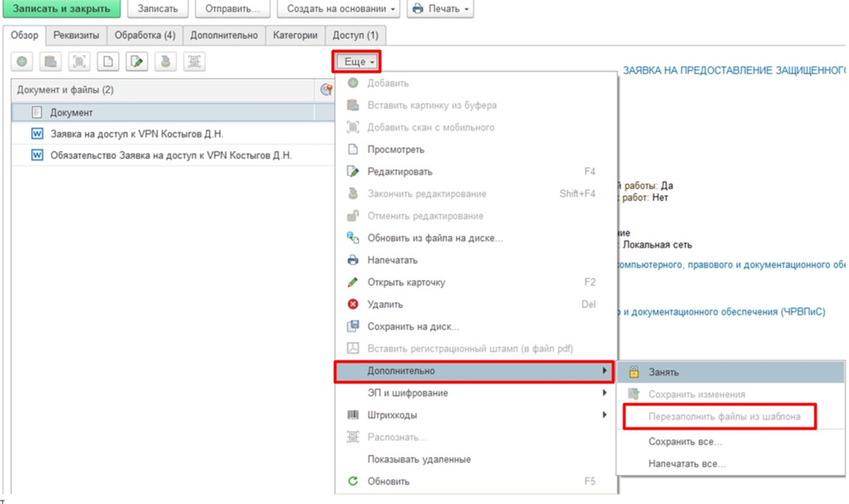Switch to the Реквизиты tab
The width and height of the screenshot is (849, 504).
(x=76, y=36)
